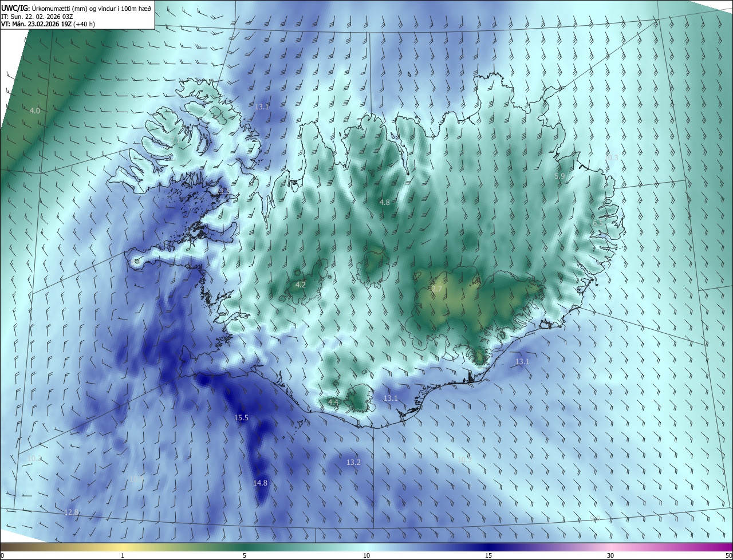The height and width of the screenshot is (560, 733).
Task: Click the 15.5 precipitation value label
Action: click(x=242, y=418)
